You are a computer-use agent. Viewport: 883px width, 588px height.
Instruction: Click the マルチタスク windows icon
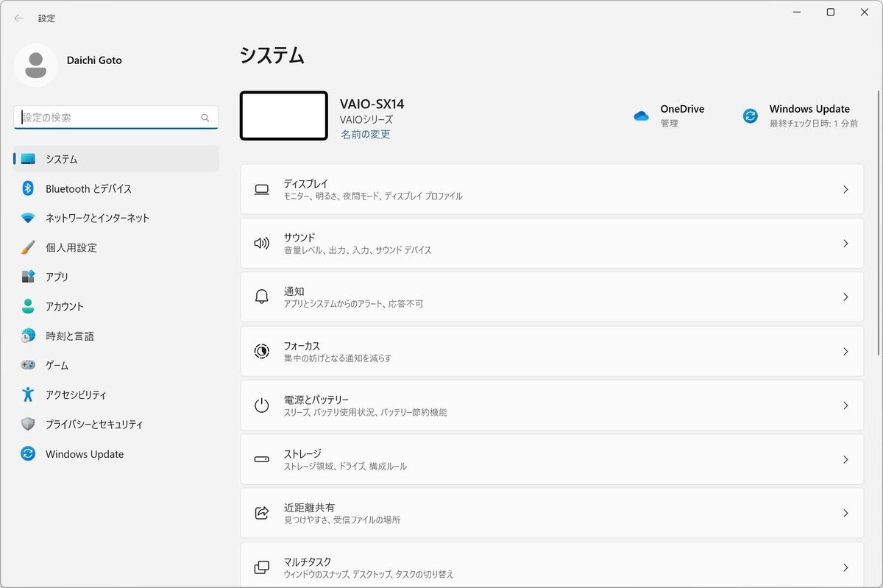coord(261,567)
